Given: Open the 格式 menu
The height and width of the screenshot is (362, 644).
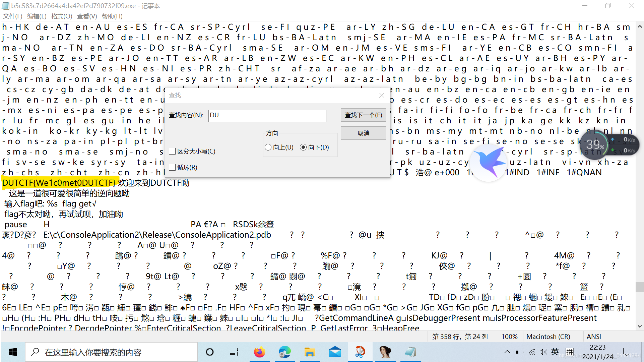Looking at the screenshot, I should coord(62,16).
